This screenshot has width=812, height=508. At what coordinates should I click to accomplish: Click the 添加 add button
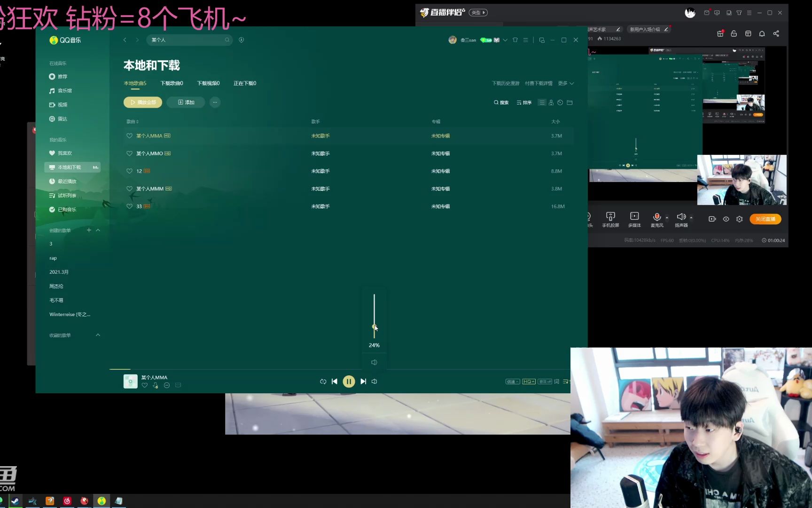[x=186, y=102]
